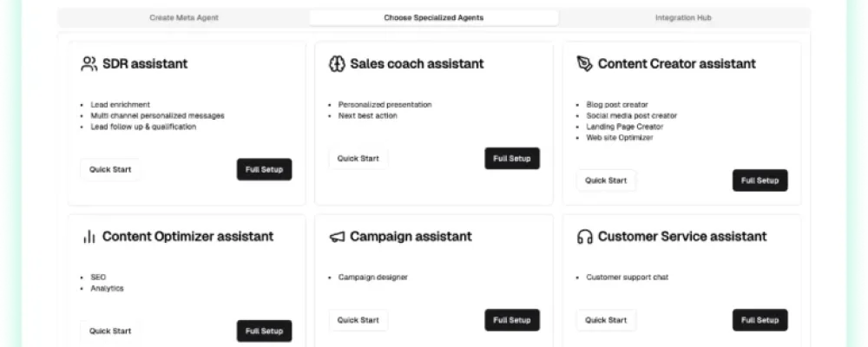868x347 pixels.
Task: Quick Start the Campaign assistant
Action: tap(358, 320)
